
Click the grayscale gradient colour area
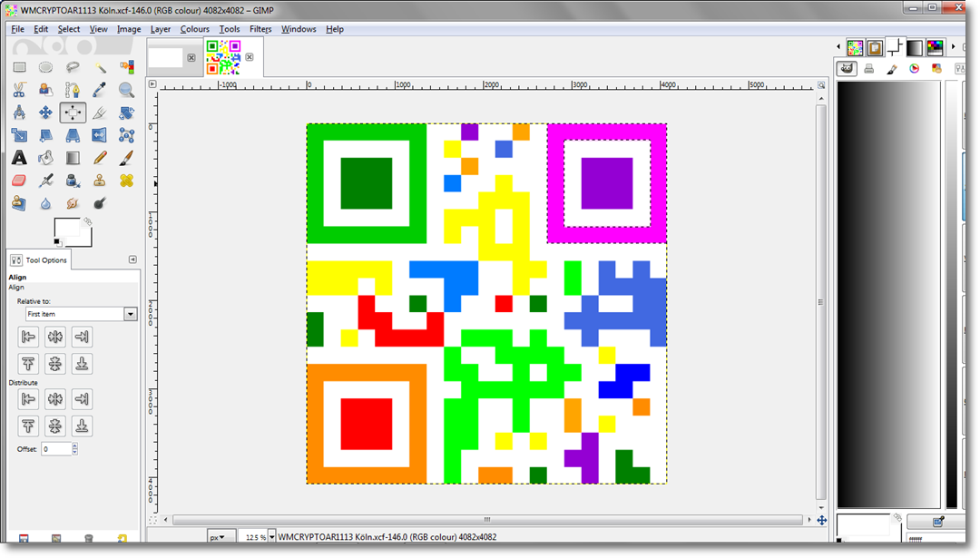pyautogui.click(x=888, y=294)
